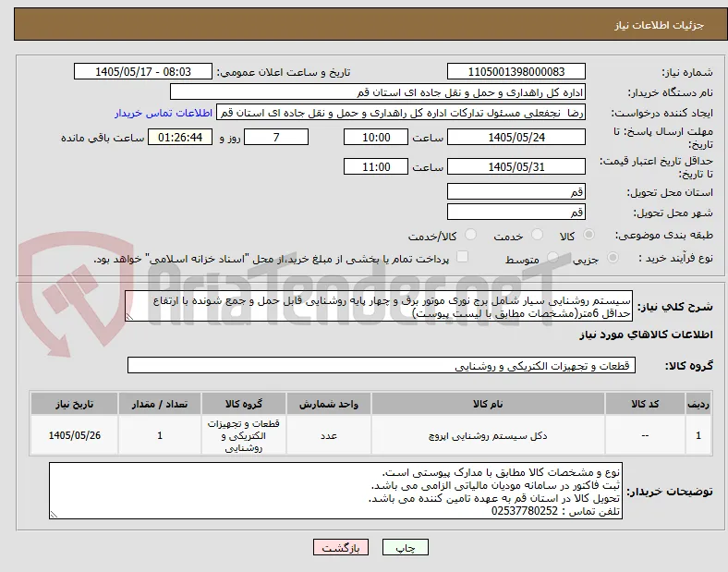Click the response deadline date 1405/05/24
The height and width of the screenshot is (572, 728).
click(516, 138)
